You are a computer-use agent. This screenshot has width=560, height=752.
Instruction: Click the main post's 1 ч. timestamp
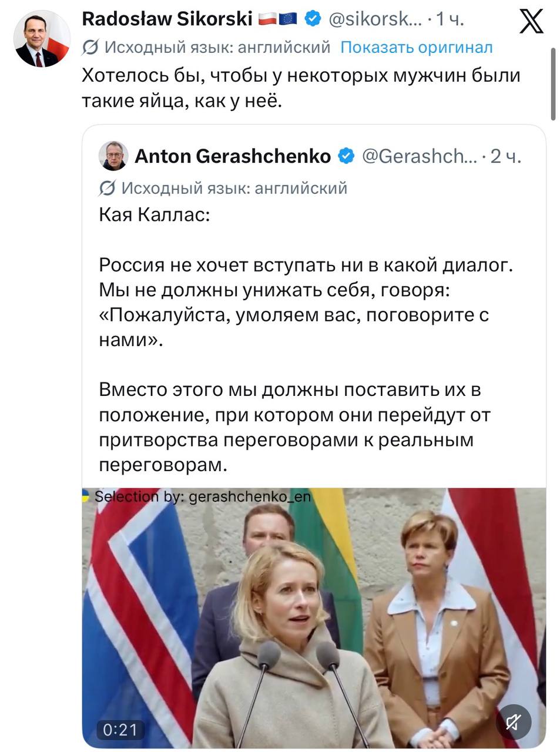click(x=450, y=19)
